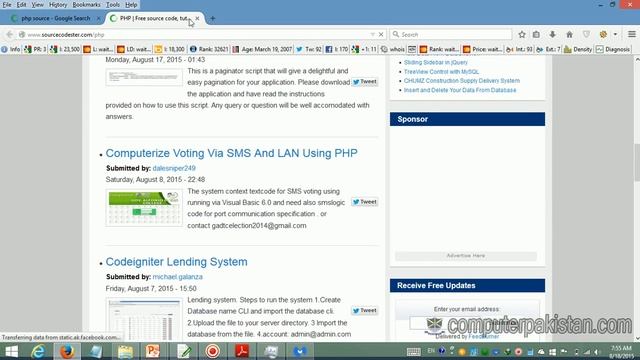The image size is (640, 360).
Task: Bookmark this page with the star icon
Action: 522,35
